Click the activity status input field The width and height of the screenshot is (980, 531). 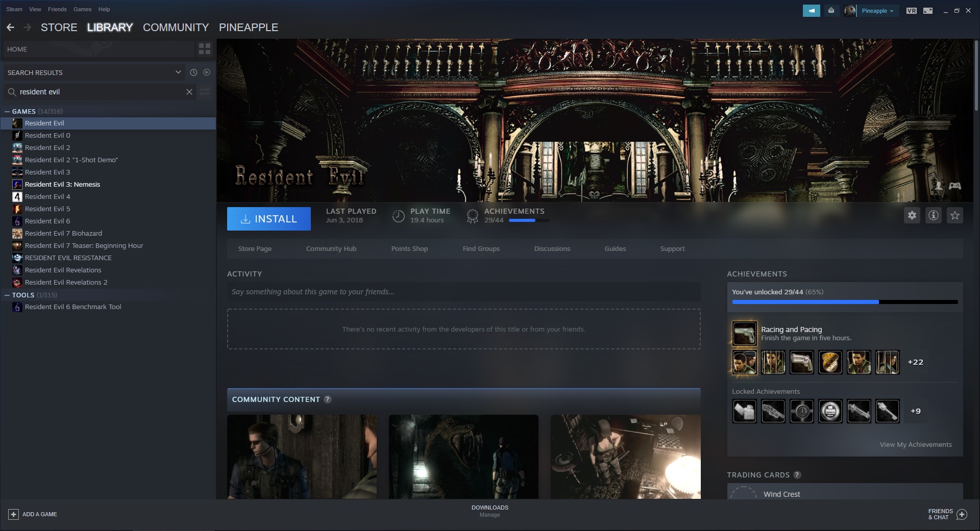click(x=463, y=292)
